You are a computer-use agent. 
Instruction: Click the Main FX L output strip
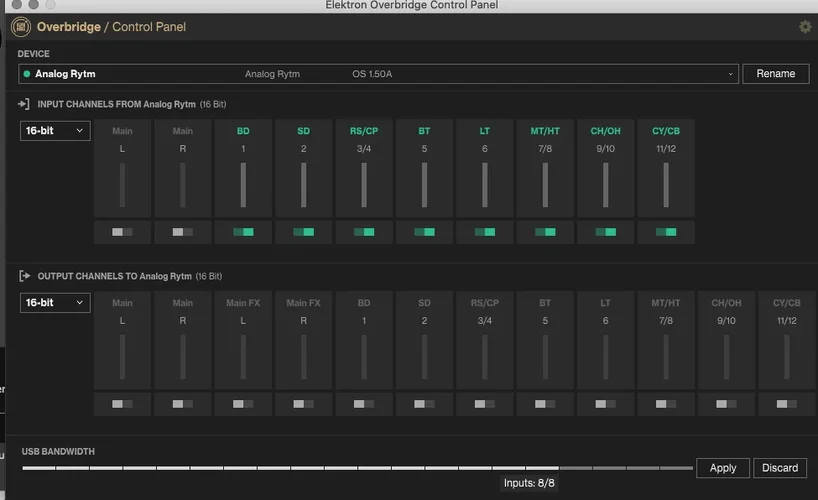243,340
